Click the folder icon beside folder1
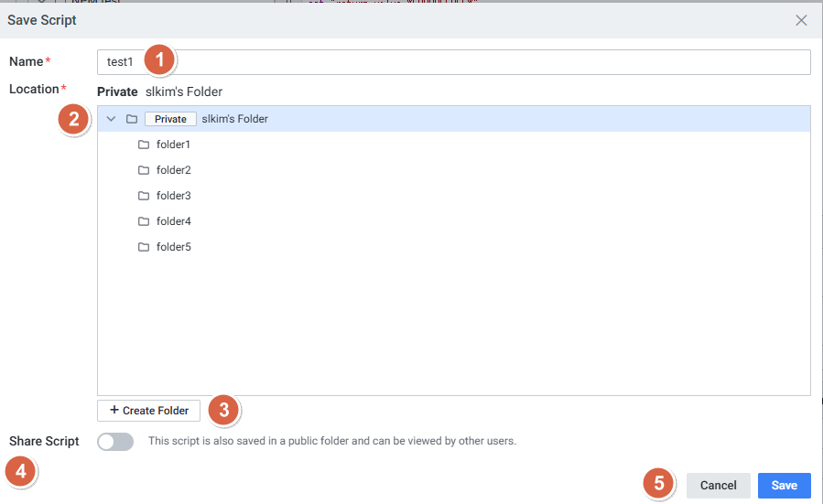The height and width of the screenshot is (504, 823). (143, 145)
